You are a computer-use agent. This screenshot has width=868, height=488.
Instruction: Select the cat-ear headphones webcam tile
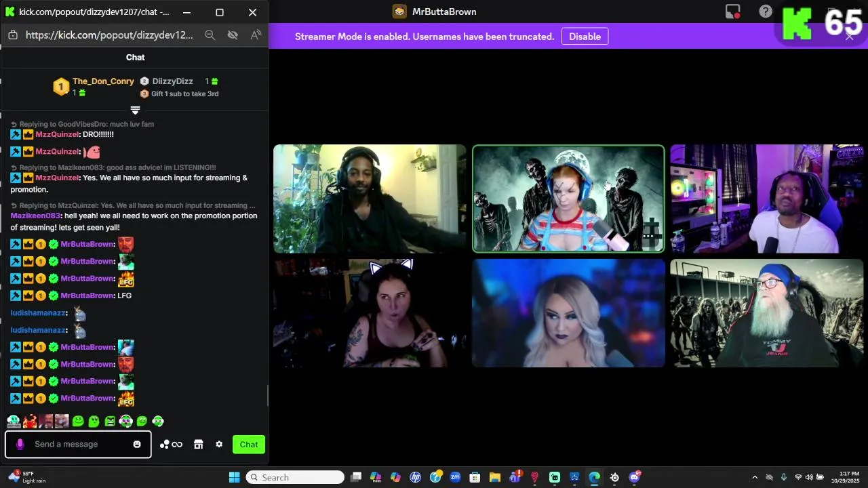pos(370,313)
